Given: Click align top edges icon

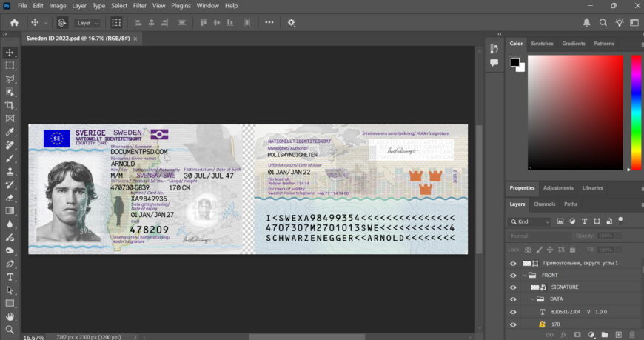Looking at the screenshot, I should 204,23.
